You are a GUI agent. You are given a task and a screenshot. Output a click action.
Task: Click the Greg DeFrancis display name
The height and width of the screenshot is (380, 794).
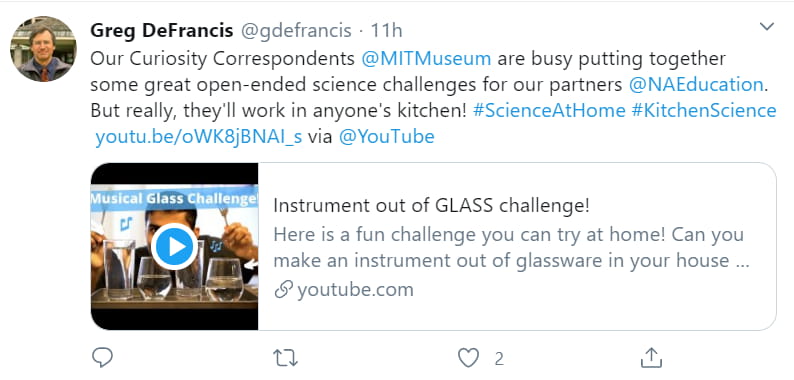coord(162,31)
